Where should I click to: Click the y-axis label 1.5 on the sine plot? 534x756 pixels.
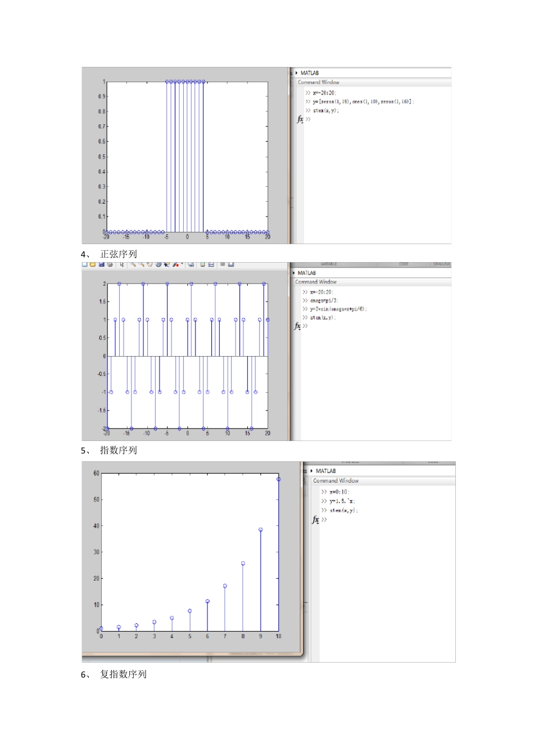click(102, 302)
